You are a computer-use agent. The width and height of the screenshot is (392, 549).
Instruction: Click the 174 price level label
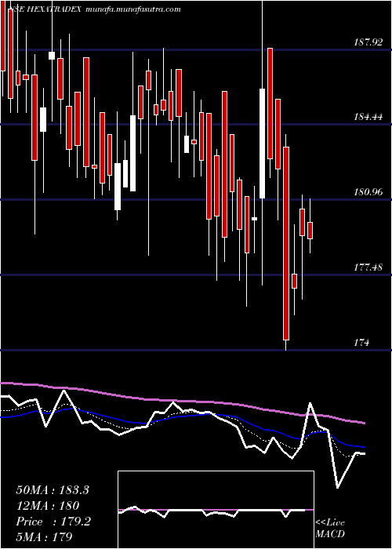[361, 343]
